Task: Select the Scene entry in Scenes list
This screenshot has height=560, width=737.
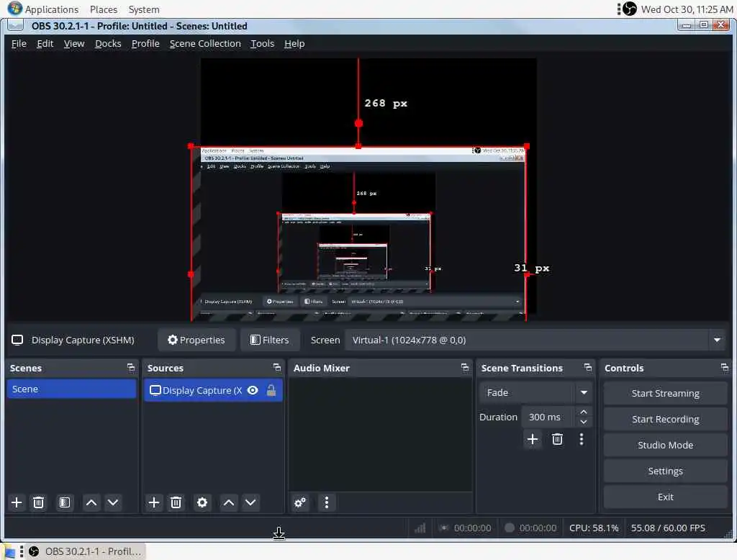Action: click(71, 389)
